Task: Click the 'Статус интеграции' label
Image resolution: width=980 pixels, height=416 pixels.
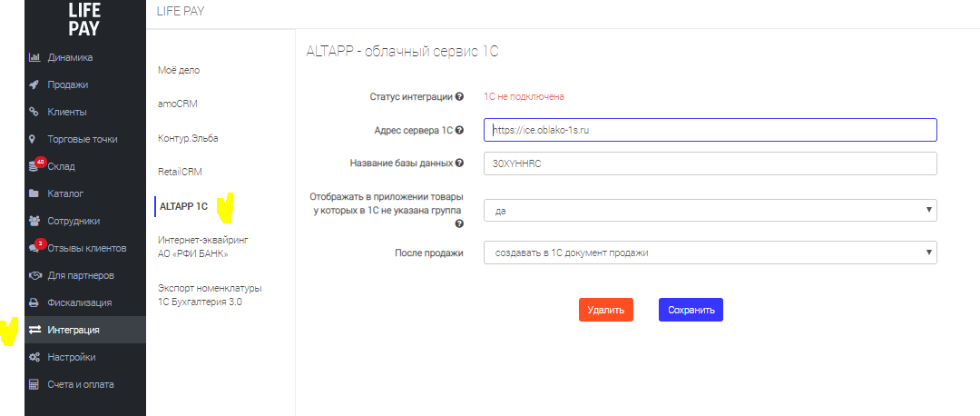Action: coord(412,96)
